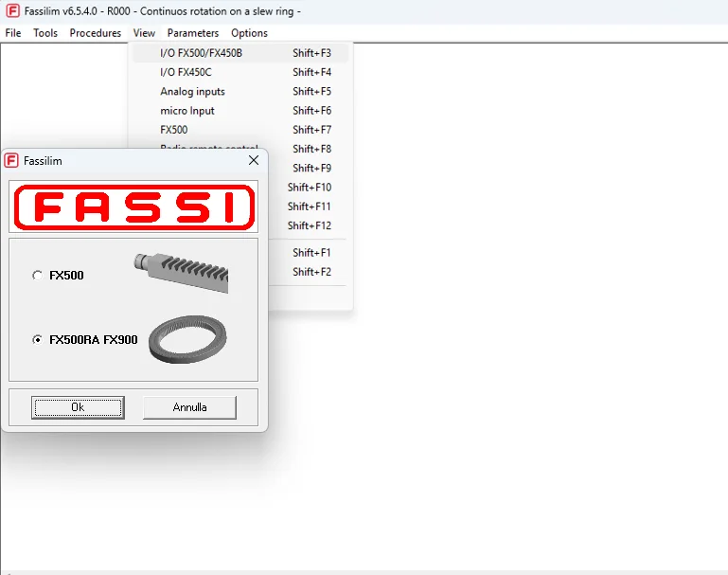Open the Procedures menu

coord(96,33)
